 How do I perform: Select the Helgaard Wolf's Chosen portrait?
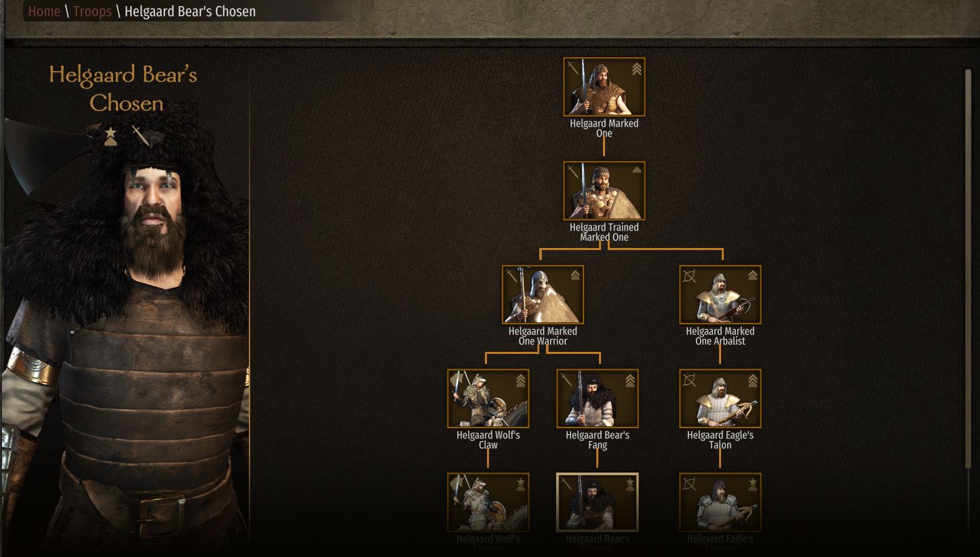[488, 503]
